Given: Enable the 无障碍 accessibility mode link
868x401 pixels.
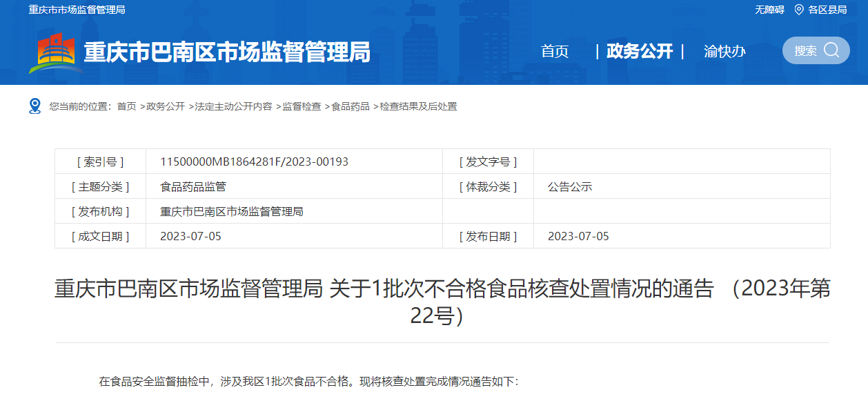Looking at the screenshot, I should pyautogui.click(x=769, y=10).
